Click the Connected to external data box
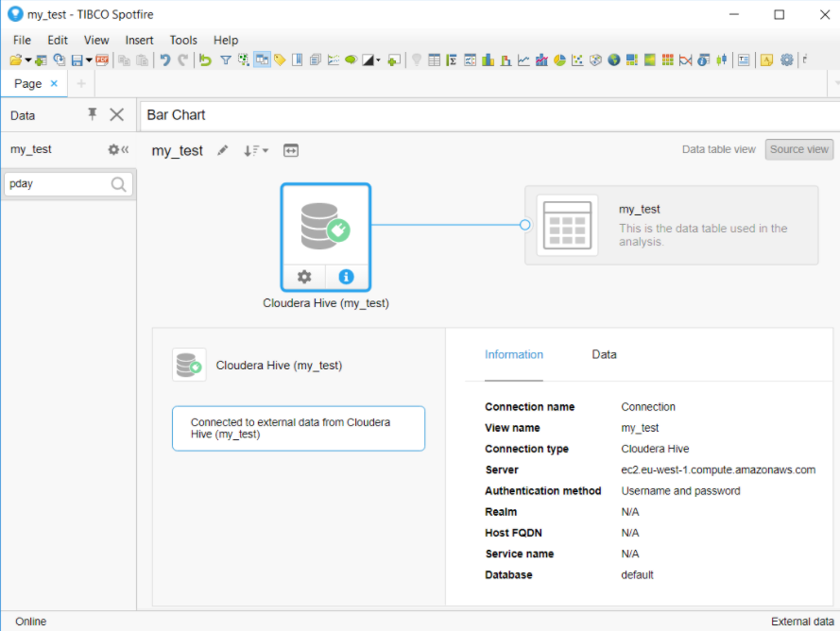This screenshot has width=840, height=631. click(299, 429)
